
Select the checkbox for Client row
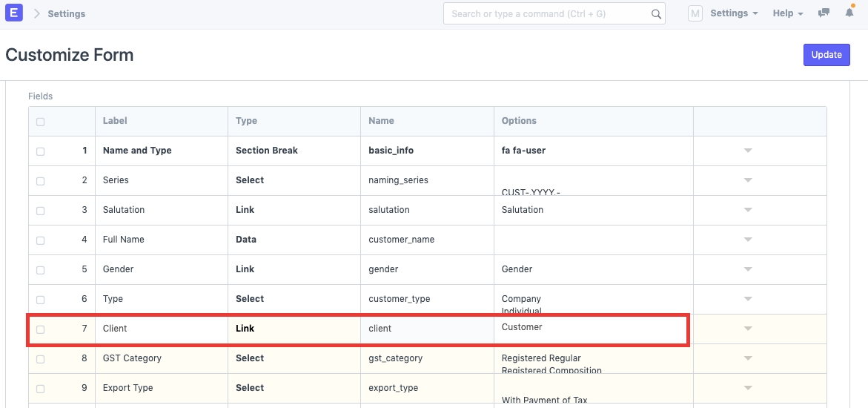[40, 329]
